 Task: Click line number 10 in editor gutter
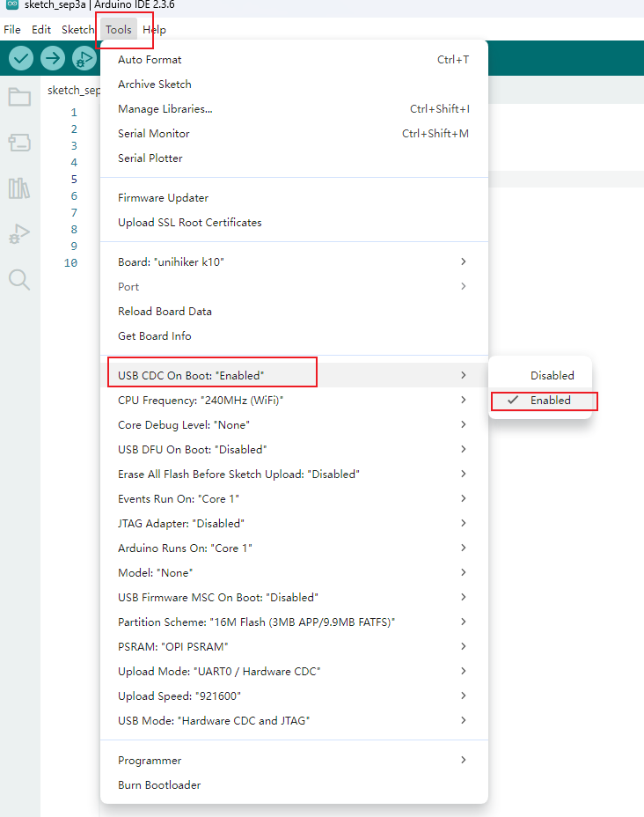coord(70,262)
